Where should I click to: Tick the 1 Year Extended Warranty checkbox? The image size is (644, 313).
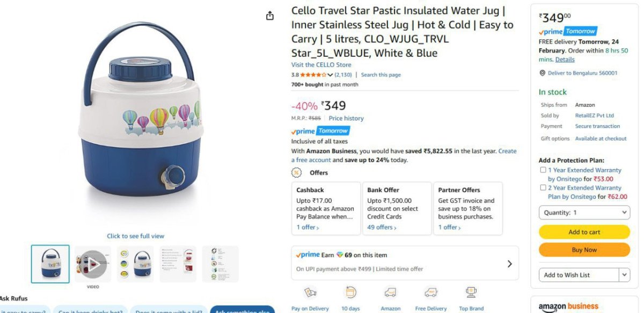click(543, 170)
